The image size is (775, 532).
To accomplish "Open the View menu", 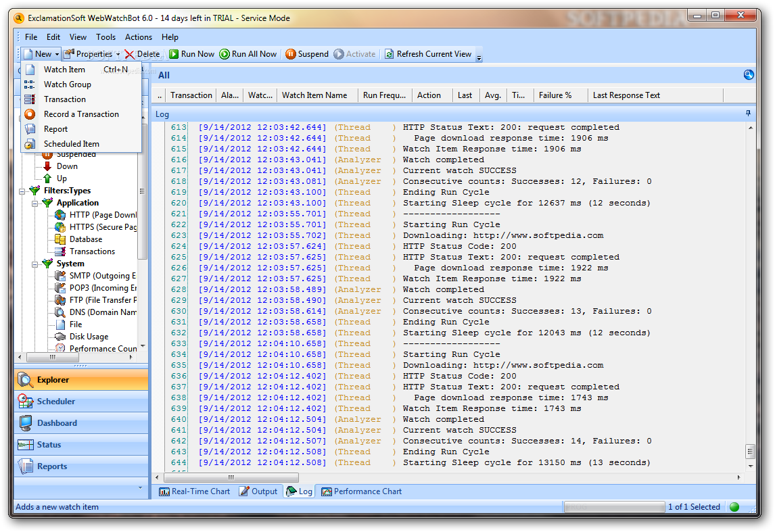I will pyautogui.click(x=78, y=37).
